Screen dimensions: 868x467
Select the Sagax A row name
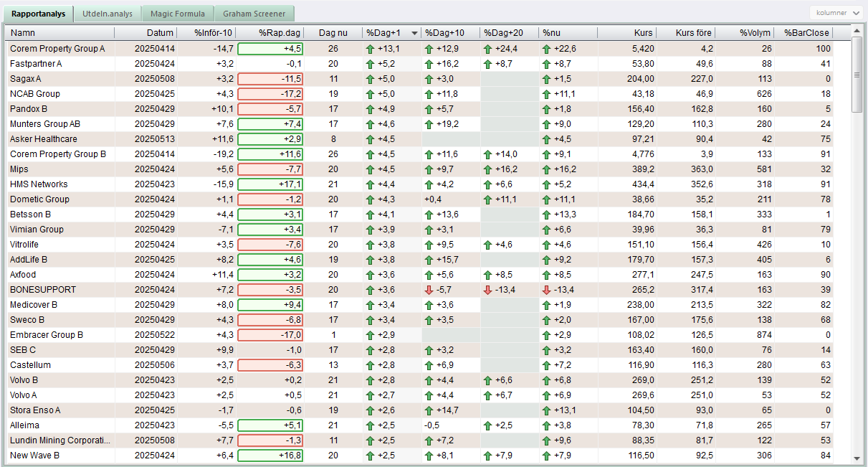click(25, 79)
